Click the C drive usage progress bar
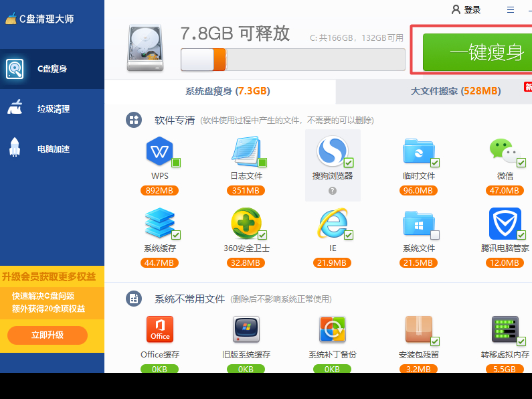Viewport: 532px width, 399px height. pos(293,60)
